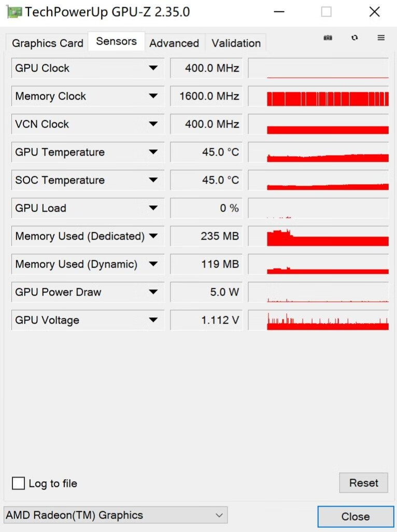Click the refresh sensors icon

pyautogui.click(x=355, y=38)
